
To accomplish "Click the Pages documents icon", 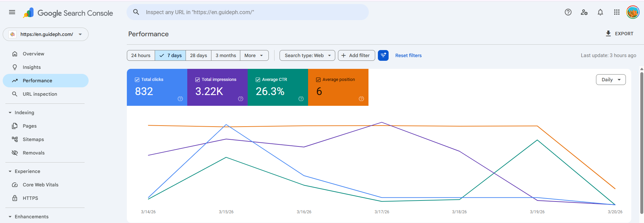I will (15, 126).
